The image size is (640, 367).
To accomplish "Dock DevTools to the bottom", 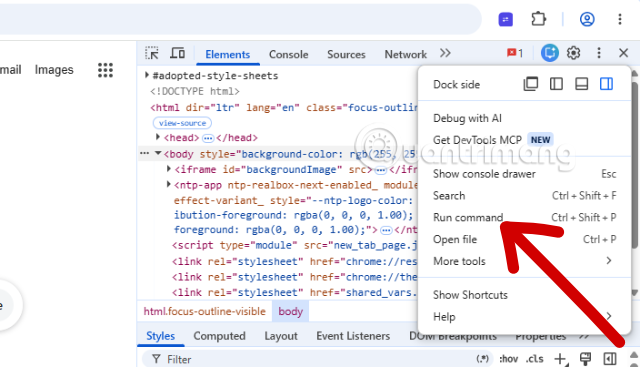I will [x=581, y=84].
